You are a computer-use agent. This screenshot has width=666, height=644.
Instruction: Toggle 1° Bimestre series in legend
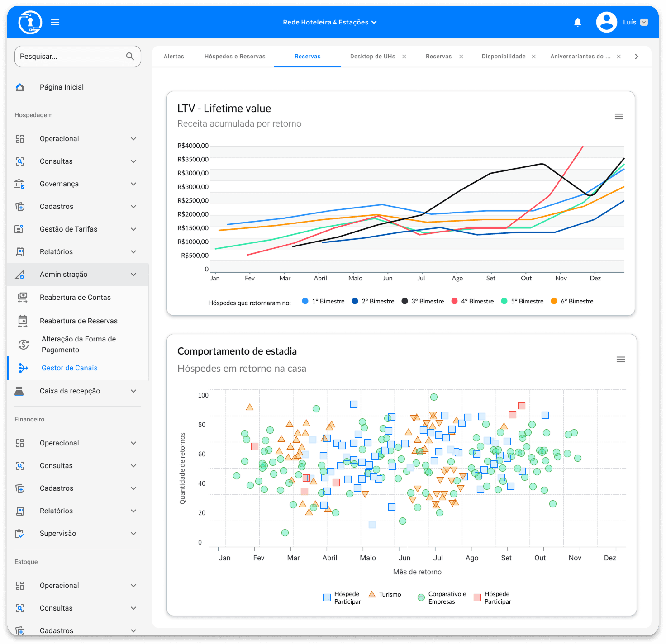(x=323, y=301)
